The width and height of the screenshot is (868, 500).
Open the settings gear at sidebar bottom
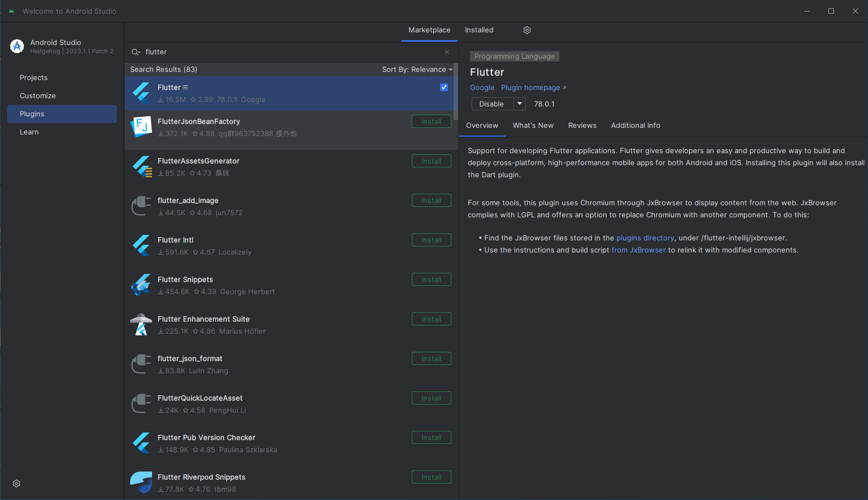(x=16, y=484)
